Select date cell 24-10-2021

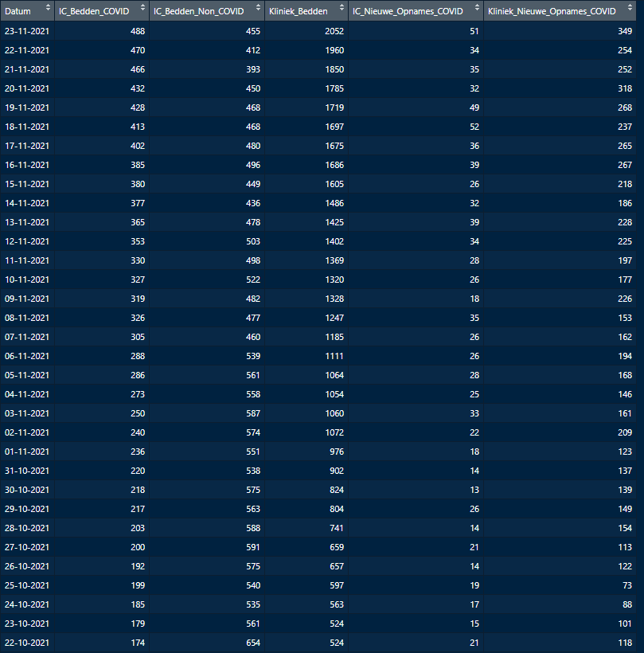tap(26, 604)
